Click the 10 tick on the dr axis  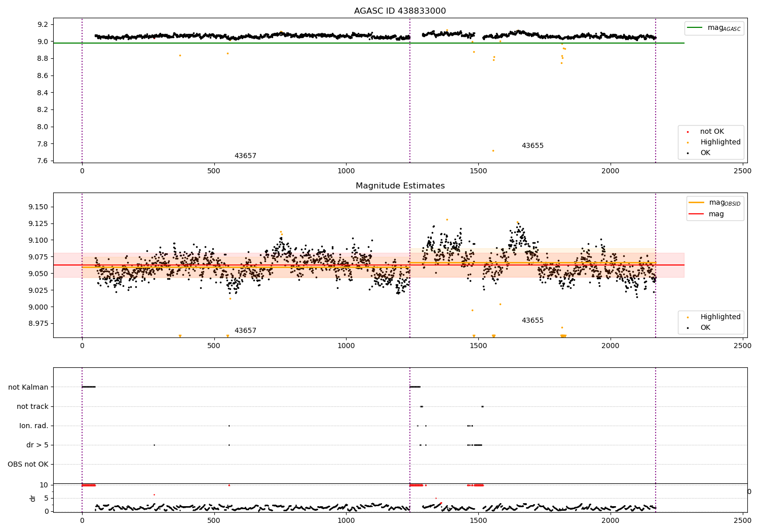44,485
